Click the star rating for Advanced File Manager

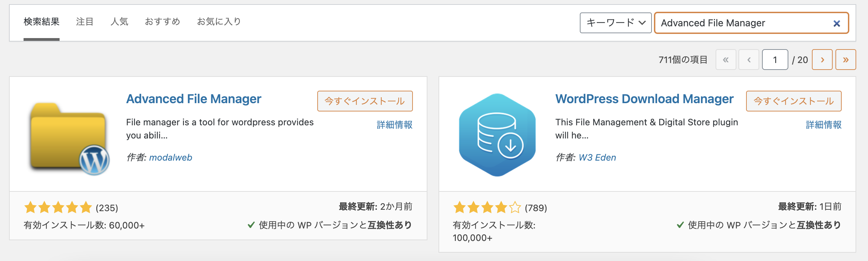pyautogui.click(x=58, y=208)
